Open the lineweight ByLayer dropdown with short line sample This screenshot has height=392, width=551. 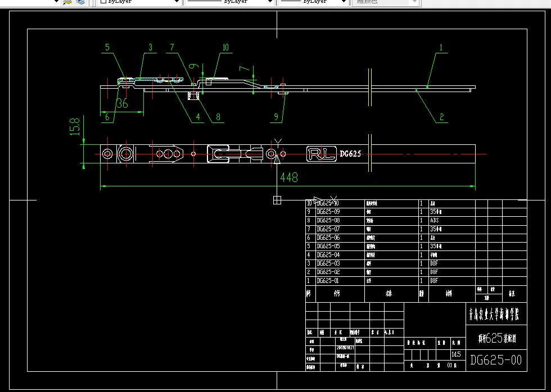(313, 2)
